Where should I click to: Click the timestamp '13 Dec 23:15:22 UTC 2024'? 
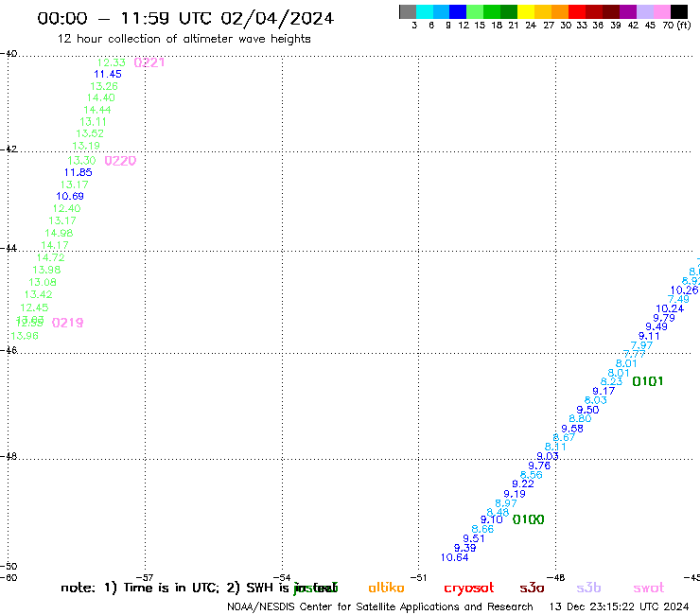point(619,606)
